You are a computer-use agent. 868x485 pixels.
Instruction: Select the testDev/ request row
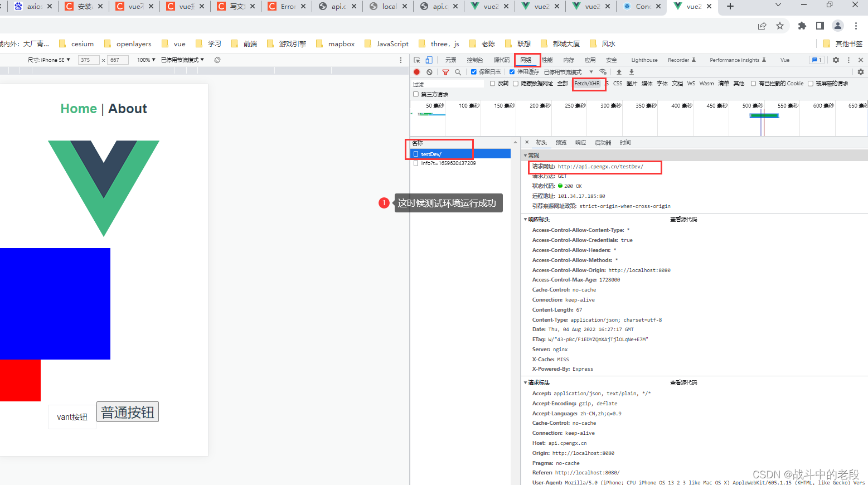[x=460, y=154]
